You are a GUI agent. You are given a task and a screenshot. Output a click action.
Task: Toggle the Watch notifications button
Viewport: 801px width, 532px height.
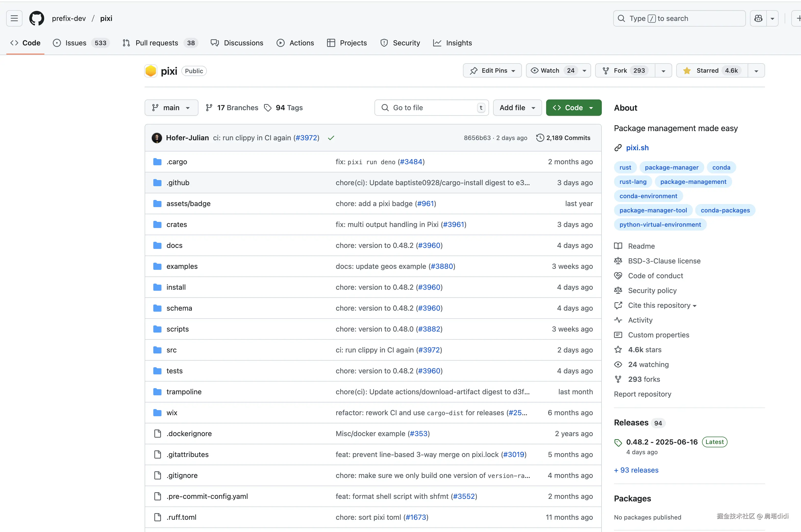click(558, 71)
